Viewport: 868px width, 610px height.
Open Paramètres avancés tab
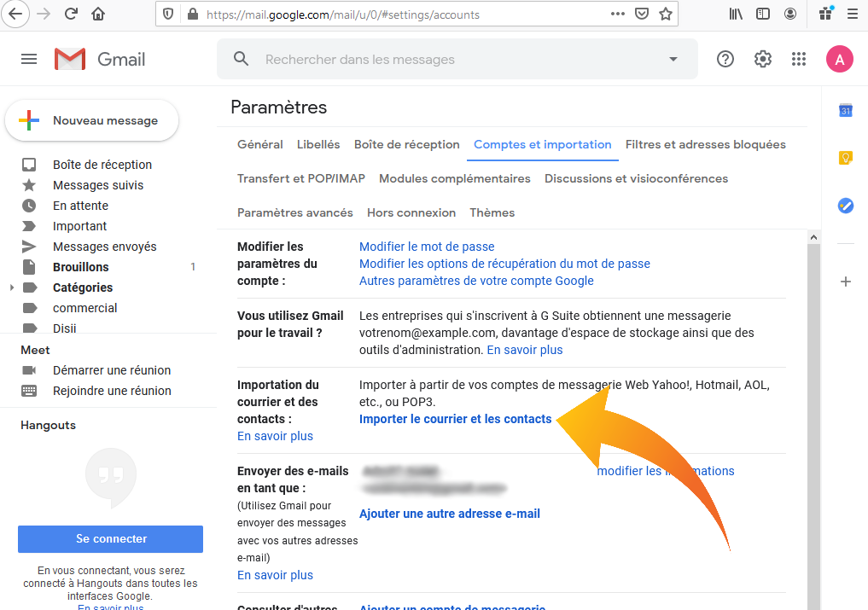coord(295,213)
